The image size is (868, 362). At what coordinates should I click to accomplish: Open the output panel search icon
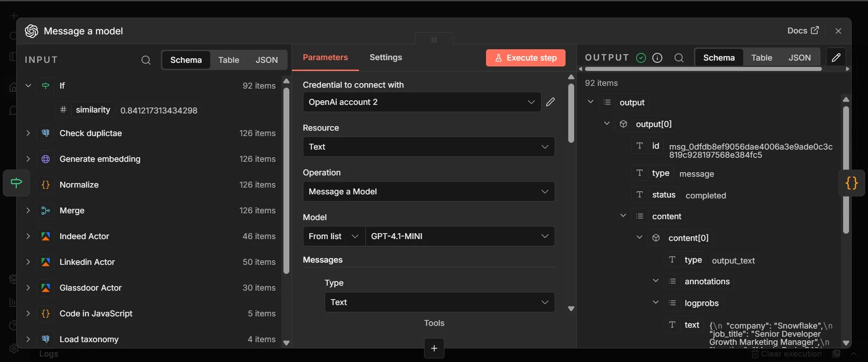[x=679, y=58]
